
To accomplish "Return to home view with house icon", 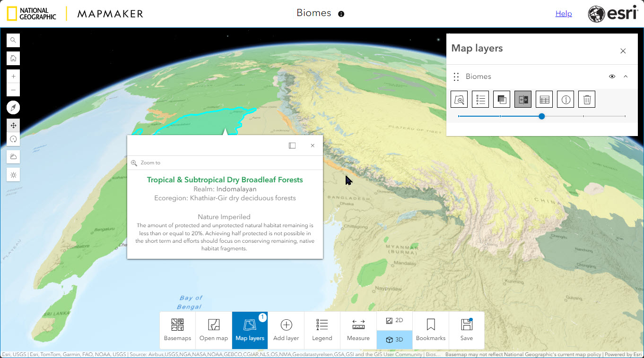I will tap(13, 58).
